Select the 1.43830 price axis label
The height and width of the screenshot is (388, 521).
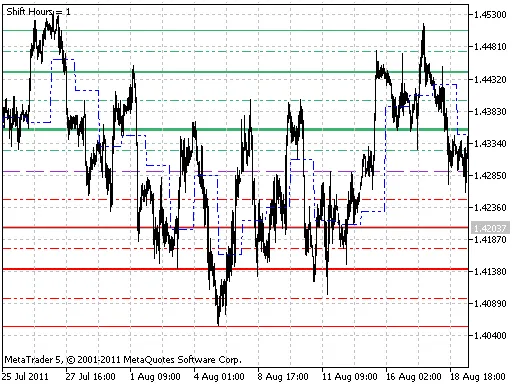[x=490, y=111]
